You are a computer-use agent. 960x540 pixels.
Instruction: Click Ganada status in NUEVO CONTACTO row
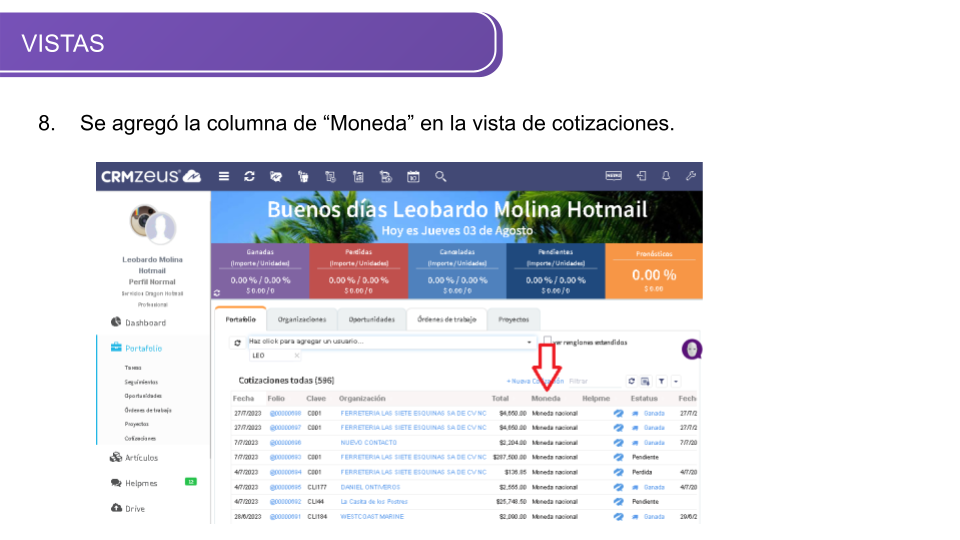654,442
